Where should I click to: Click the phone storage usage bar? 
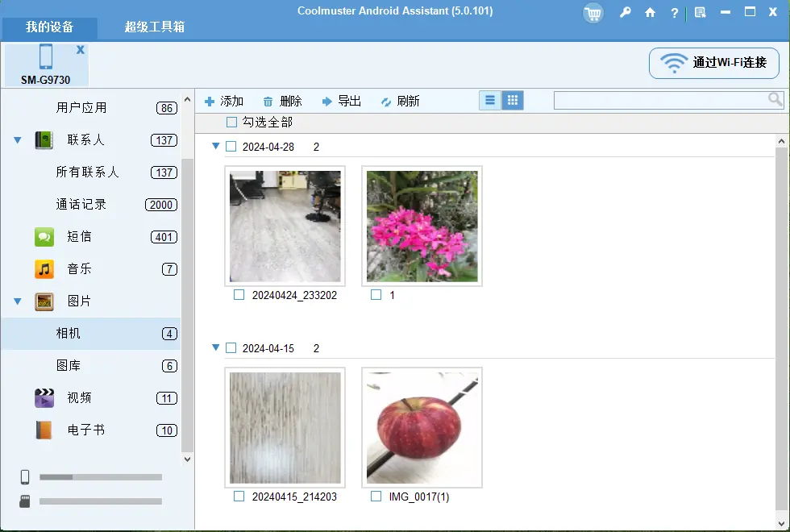click(101, 477)
